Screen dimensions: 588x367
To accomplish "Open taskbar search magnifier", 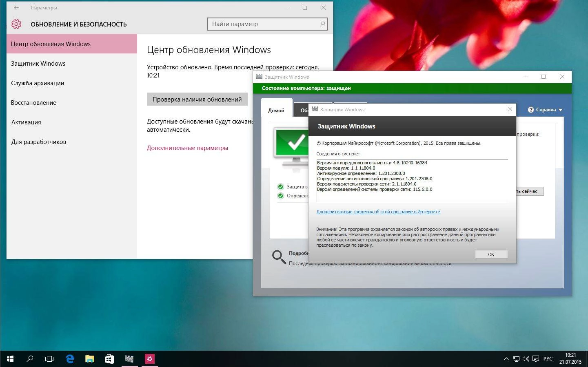I will 30,359.
